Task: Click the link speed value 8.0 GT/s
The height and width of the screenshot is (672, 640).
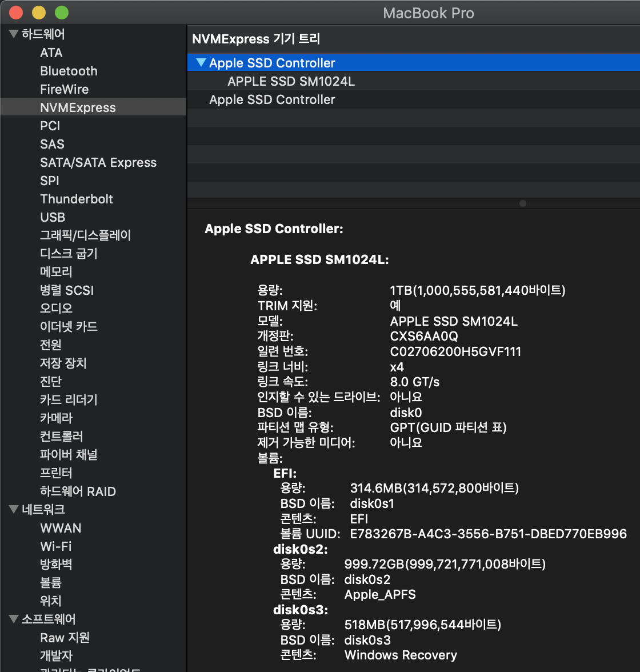Action: (x=414, y=382)
